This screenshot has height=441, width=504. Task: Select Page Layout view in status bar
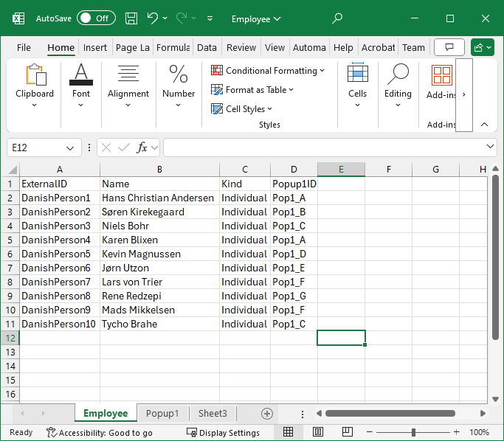point(317,432)
